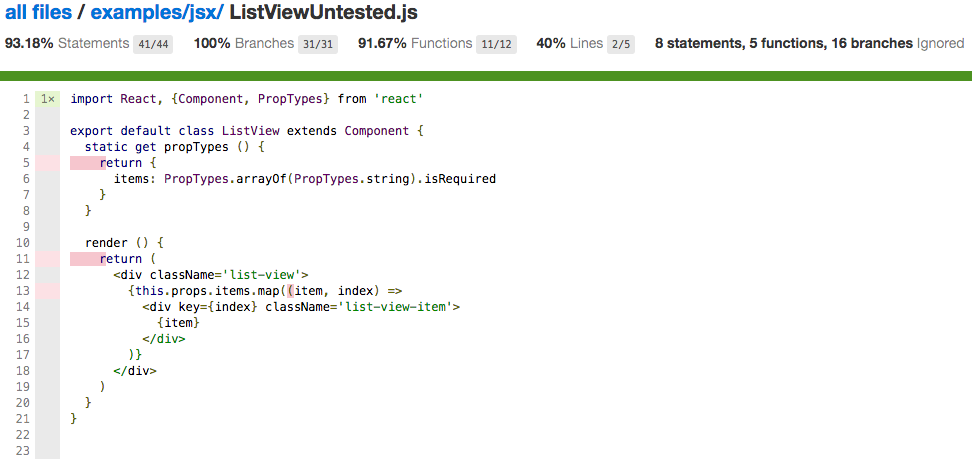Click the 11/12 functions fraction badge
The image size is (972, 467).
click(496, 44)
